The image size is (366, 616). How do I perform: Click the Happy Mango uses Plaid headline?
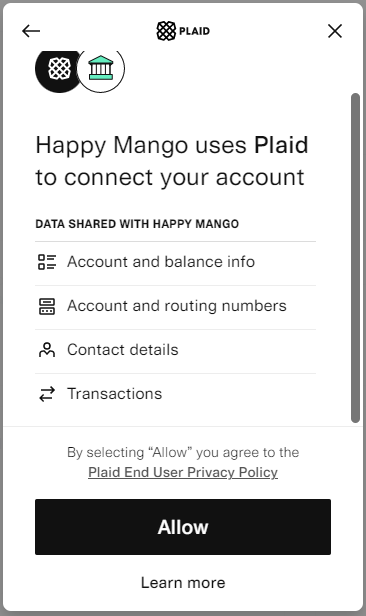click(172, 161)
